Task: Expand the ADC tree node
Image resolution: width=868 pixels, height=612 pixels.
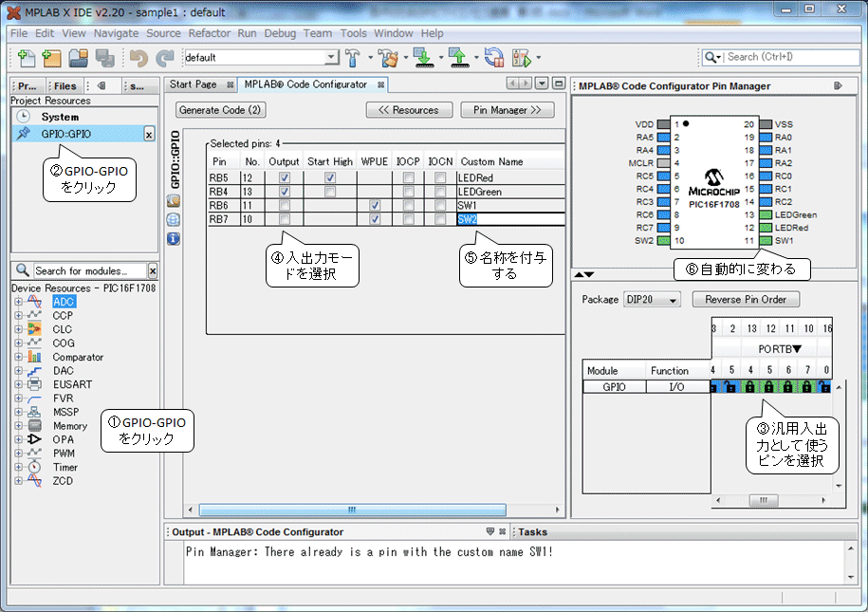Action: pos(18,302)
